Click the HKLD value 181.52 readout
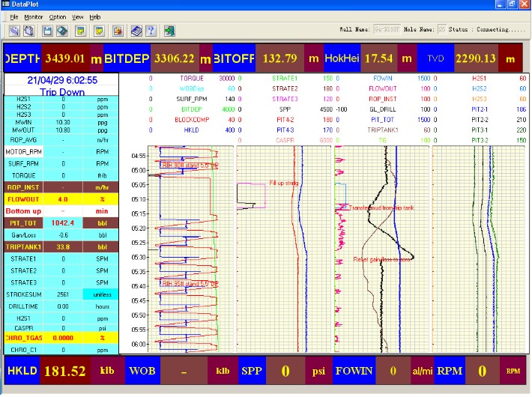532x397 pixels. coord(66,371)
